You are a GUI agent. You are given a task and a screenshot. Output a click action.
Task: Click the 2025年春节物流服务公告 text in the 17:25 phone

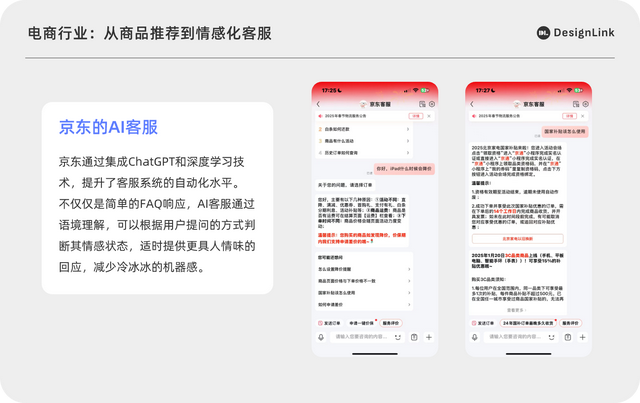click(x=345, y=116)
